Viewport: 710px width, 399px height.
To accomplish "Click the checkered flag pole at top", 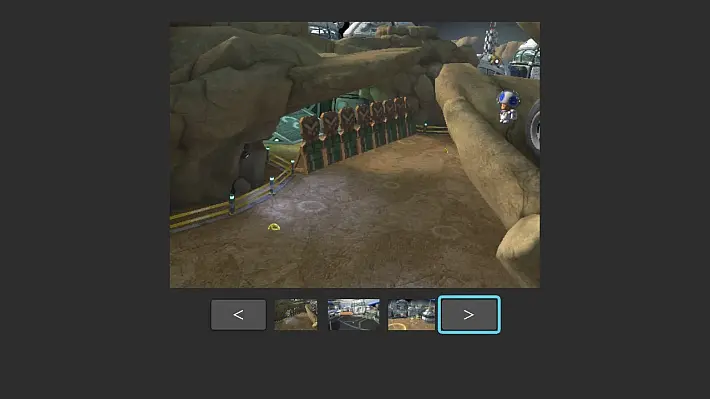I will 489,38.
